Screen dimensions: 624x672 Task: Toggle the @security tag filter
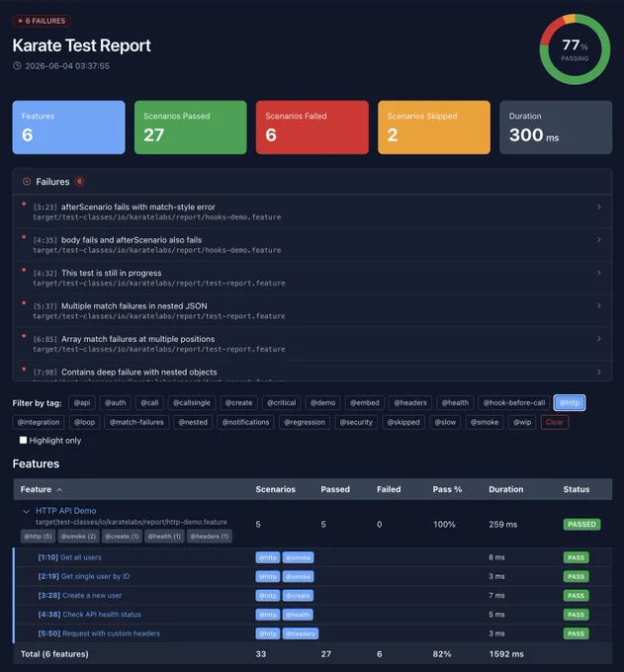(x=356, y=422)
